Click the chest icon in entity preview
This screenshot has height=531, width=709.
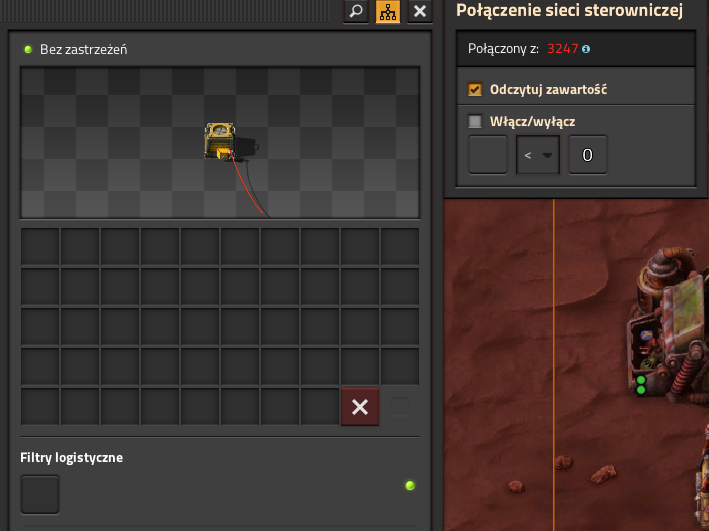pos(221,140)
